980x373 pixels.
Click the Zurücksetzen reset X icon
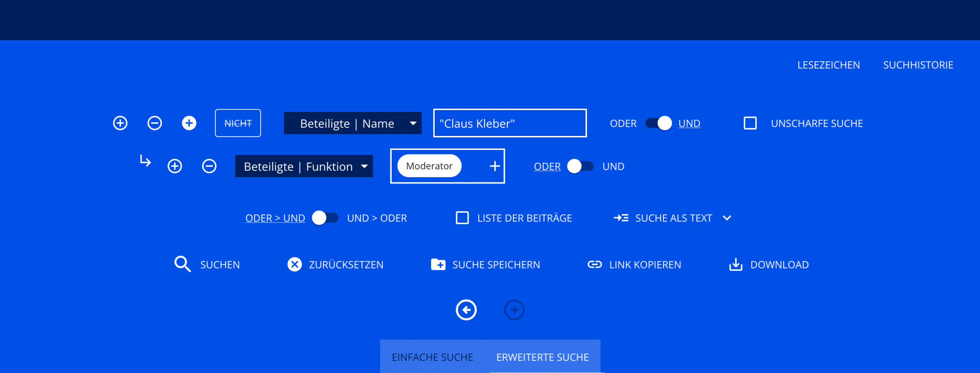click(x=294, y=264)
